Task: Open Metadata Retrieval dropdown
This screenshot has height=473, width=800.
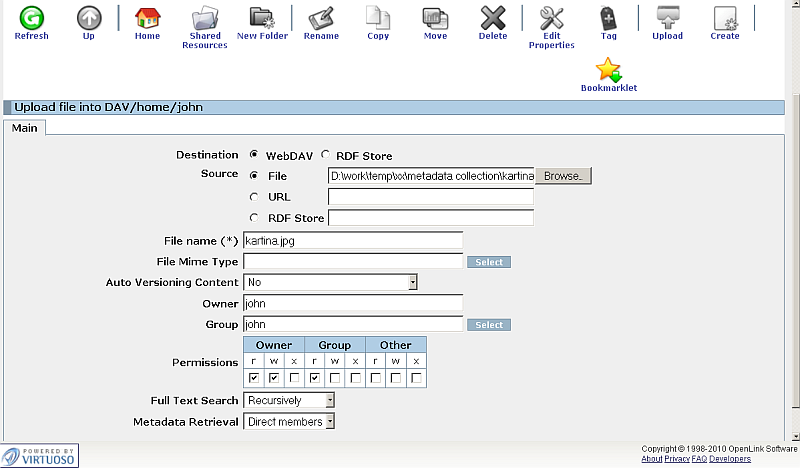Action: 289,422
